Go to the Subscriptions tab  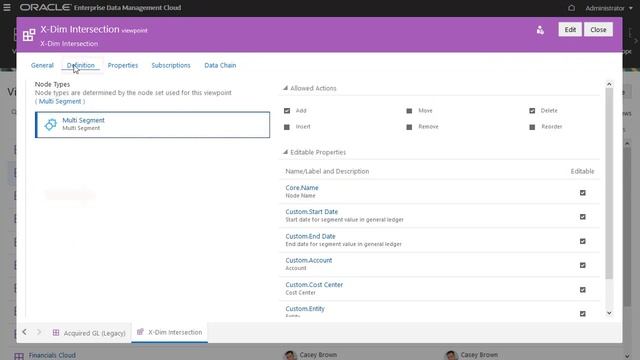tap(171, 65)
